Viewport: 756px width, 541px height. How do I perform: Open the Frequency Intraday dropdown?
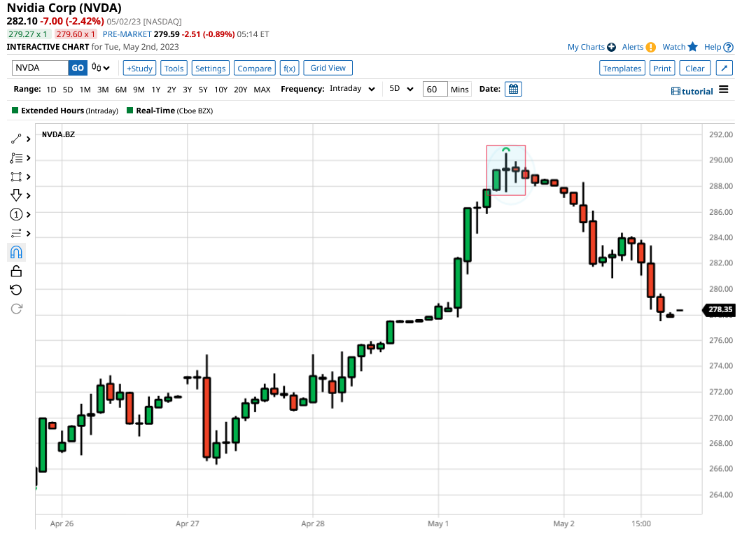click(x=350, y=89)
